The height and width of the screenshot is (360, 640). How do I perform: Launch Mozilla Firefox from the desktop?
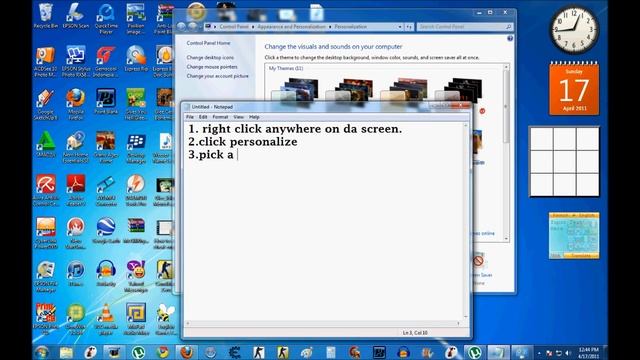click(x=76, y=104)
